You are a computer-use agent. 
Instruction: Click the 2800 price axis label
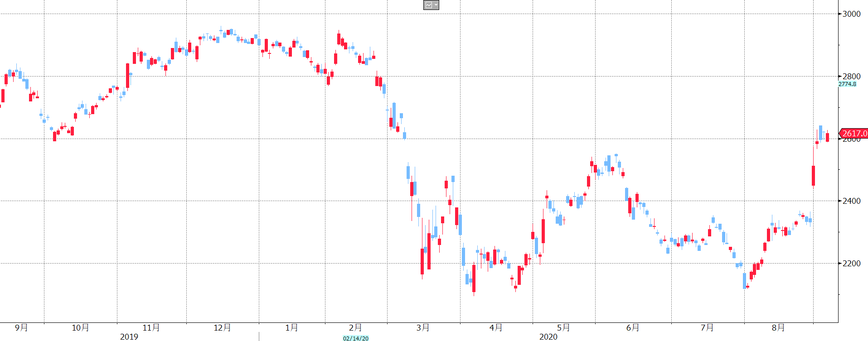851,77
